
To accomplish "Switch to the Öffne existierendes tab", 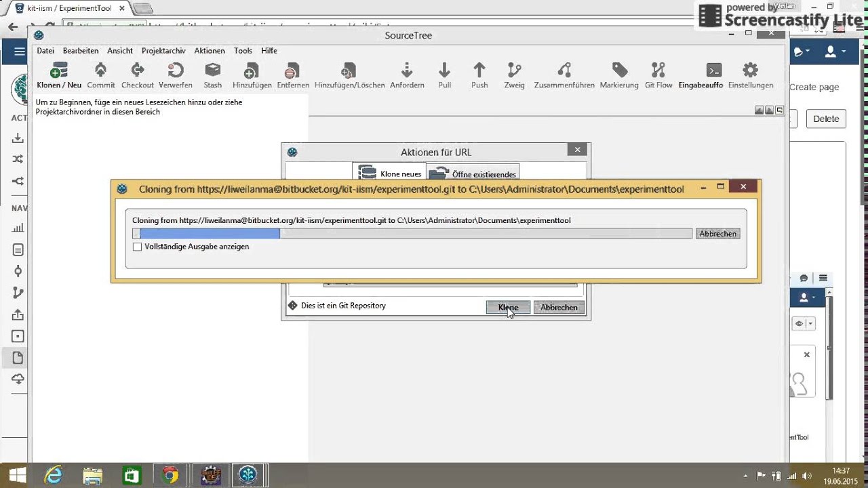I will (473, 173).
